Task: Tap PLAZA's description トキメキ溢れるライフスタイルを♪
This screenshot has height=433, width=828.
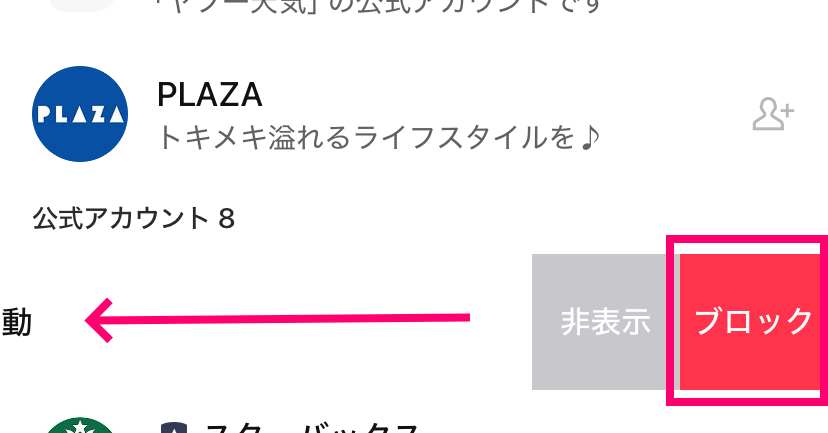Action: (378, 136)
